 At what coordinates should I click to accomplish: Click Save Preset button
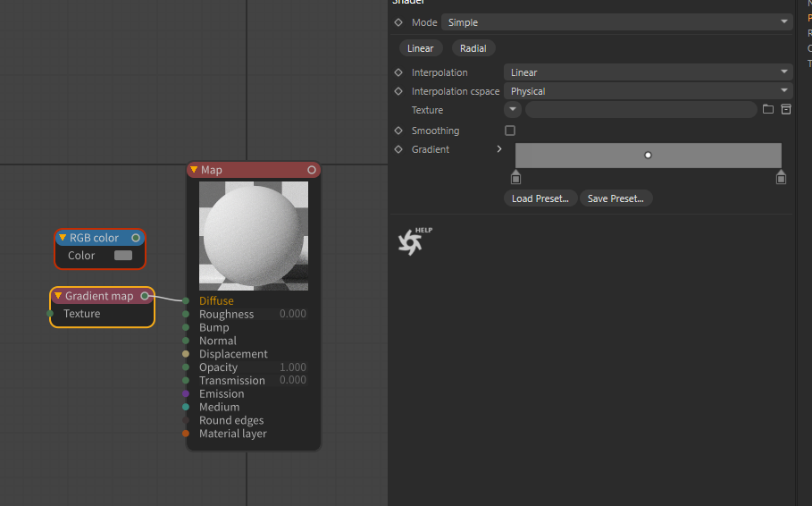(x=615, y=198)
